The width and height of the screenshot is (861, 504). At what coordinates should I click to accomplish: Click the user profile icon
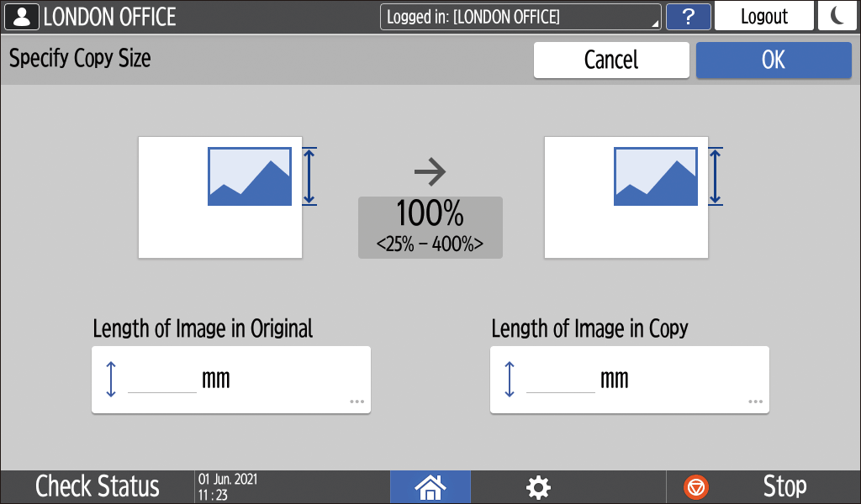tap(22, 16)
